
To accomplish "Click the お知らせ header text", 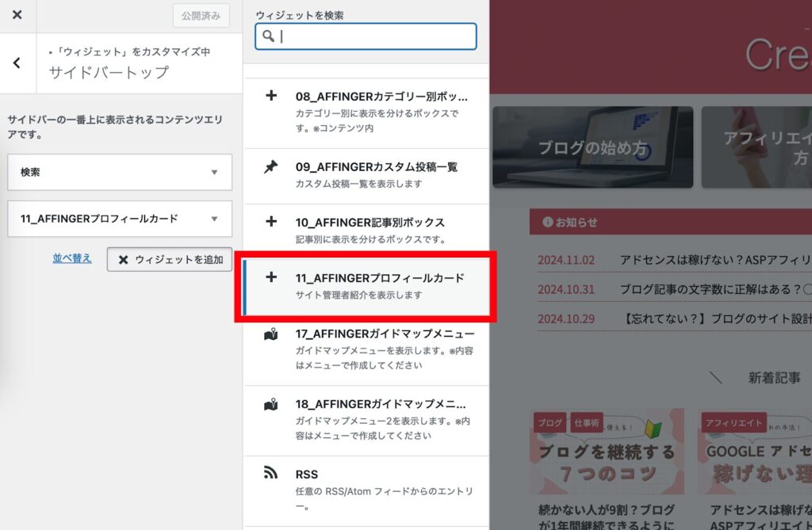I will [x=576, y=222].
